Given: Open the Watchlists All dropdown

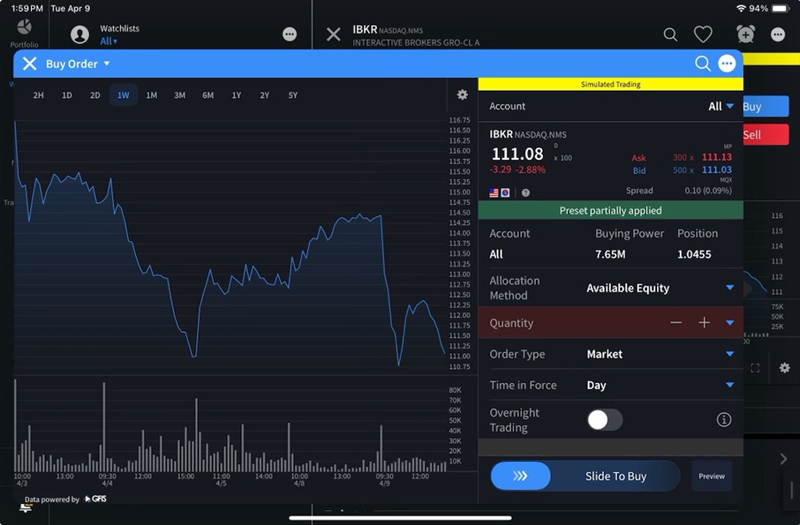Looking at the screenshot, I should pyautogui.click(x=109, y=41).
